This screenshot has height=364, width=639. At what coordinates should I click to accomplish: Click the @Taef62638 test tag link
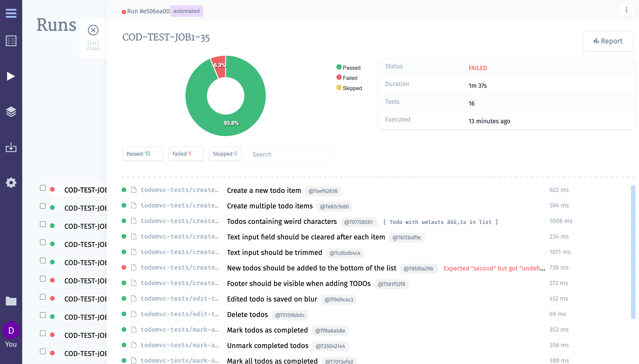pos(323,191)
